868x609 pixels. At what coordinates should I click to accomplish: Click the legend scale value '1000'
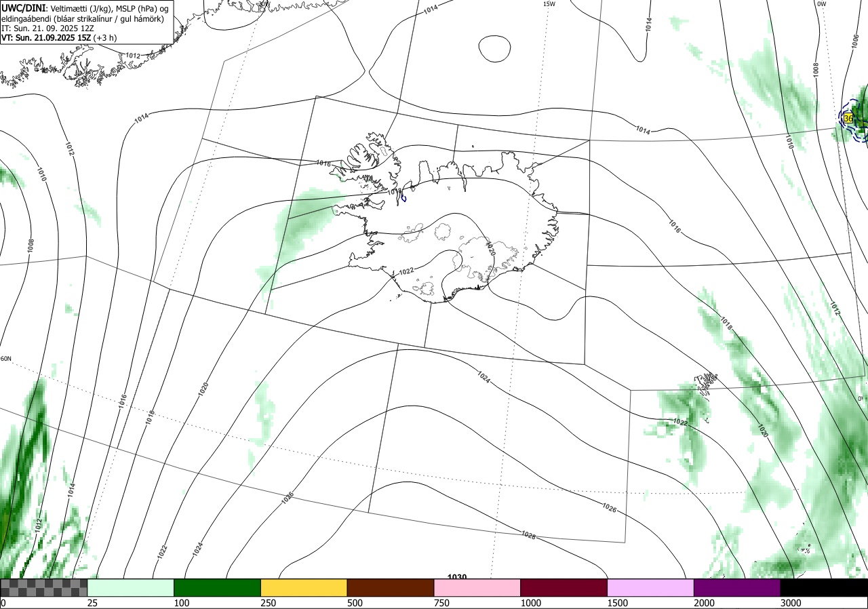tap(530, 603)
